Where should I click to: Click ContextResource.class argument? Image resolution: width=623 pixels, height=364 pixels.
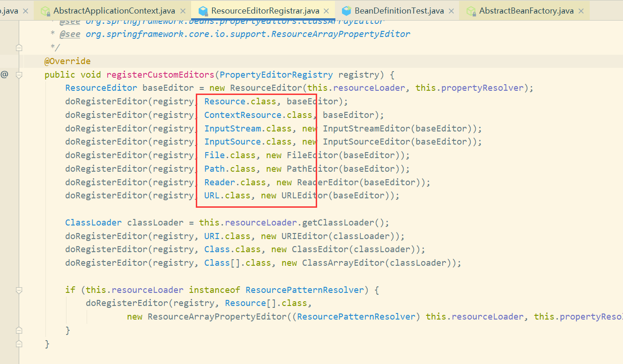258,115
